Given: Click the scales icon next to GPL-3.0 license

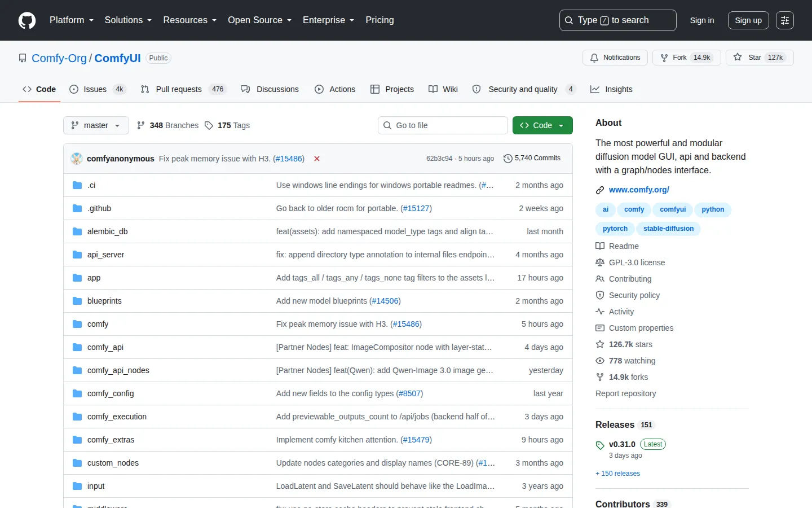Looking at the screenshot, I should (600, 262).
